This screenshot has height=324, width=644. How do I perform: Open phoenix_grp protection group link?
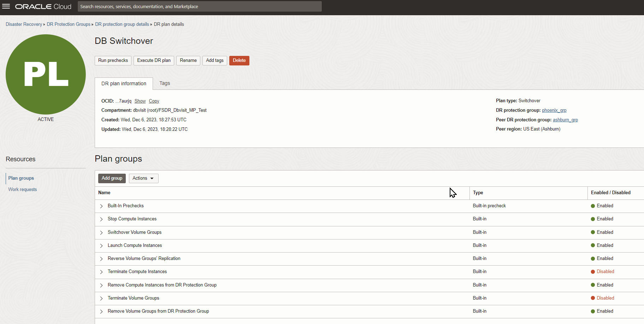pos(554,110)
